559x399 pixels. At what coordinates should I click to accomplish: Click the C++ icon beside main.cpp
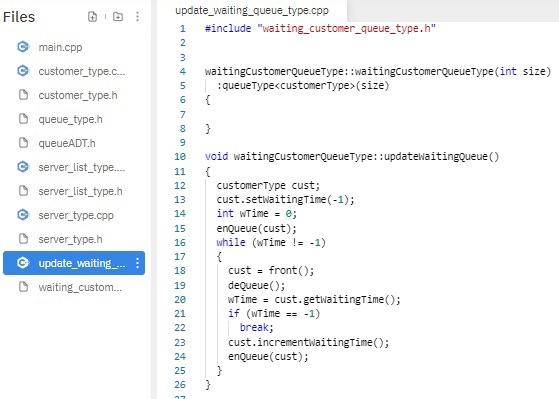tap(23, 47)
